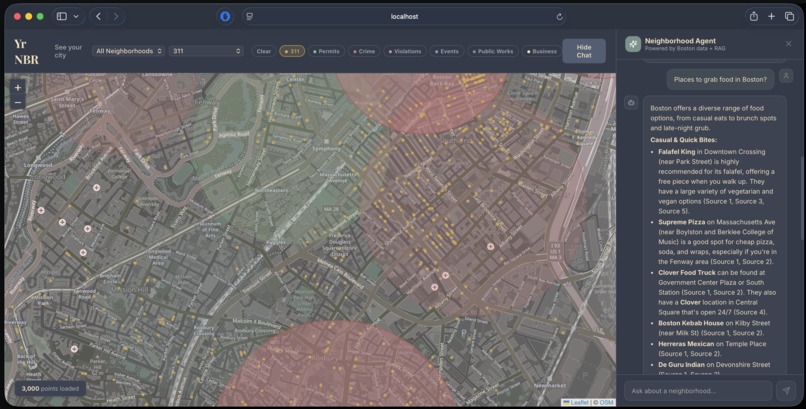Click the user avatar icon beside question
Screen dimensions: 806x409
[x=786, y=76]
